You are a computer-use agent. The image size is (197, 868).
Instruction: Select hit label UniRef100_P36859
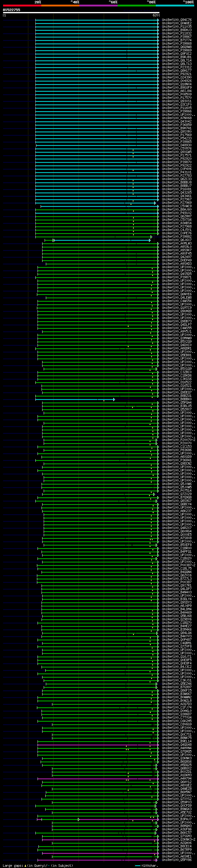(x=177, y=125)
